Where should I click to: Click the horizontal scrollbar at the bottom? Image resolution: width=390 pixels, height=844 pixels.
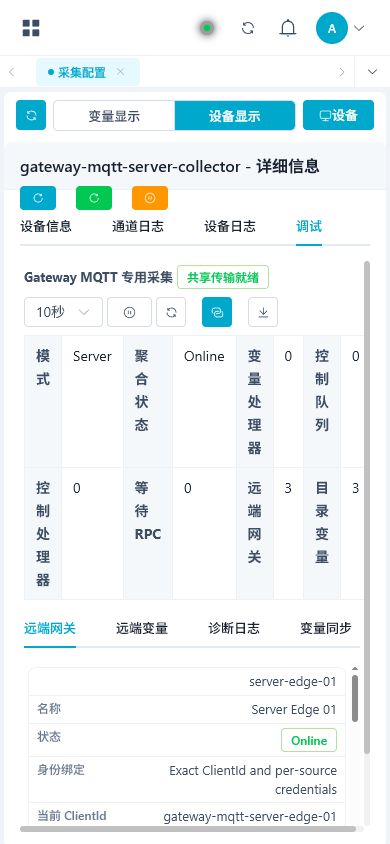pyautogui.click(x=188, y=829)
